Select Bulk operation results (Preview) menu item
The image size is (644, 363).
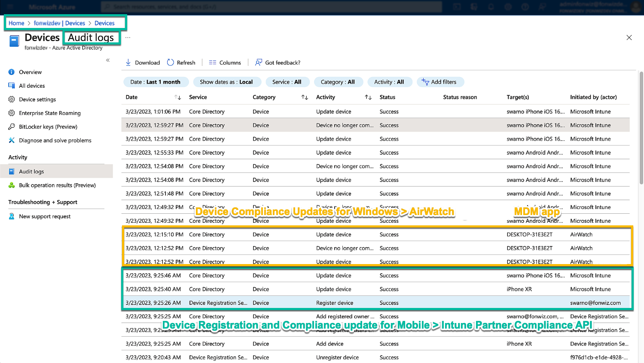point(57,185)
